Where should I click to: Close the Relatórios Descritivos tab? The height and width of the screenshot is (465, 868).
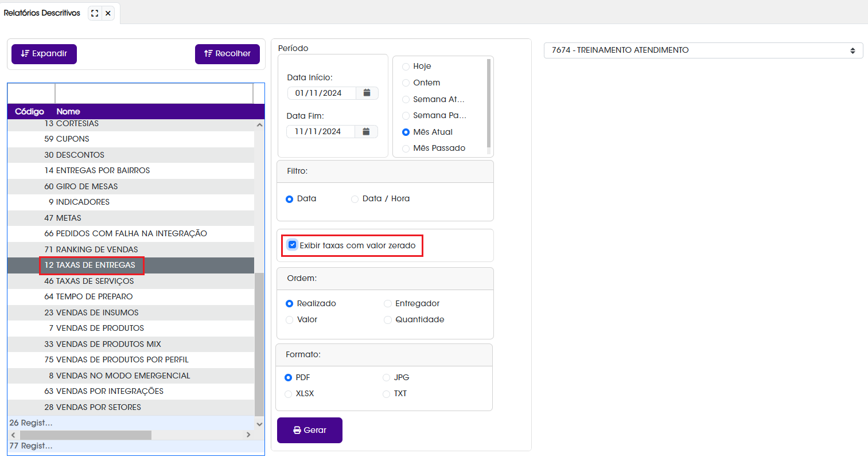click(x=108, y=13)
